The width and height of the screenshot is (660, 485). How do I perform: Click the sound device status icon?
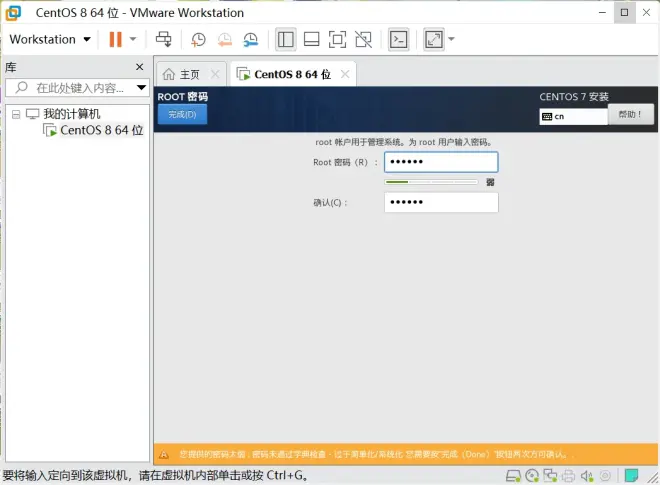coord(586,476)
